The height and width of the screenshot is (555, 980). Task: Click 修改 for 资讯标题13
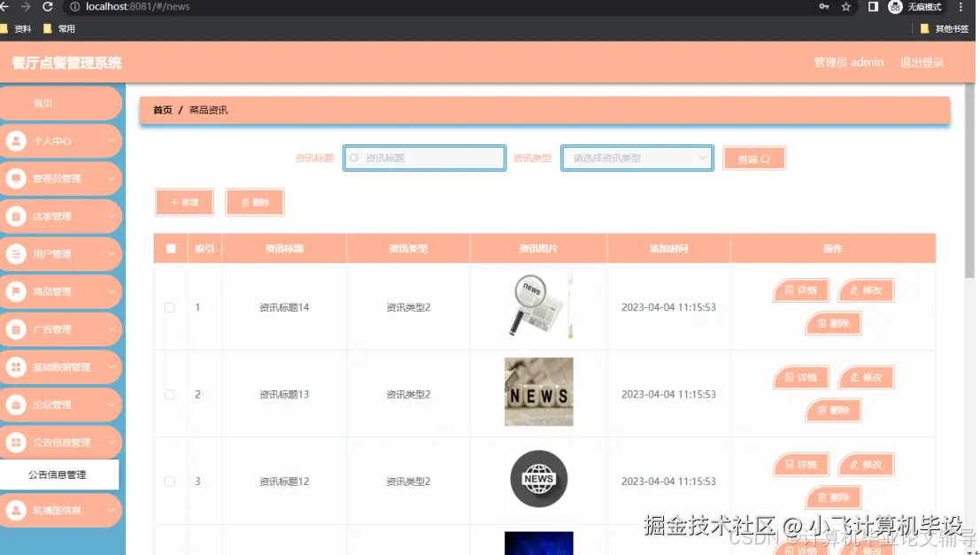867,377
